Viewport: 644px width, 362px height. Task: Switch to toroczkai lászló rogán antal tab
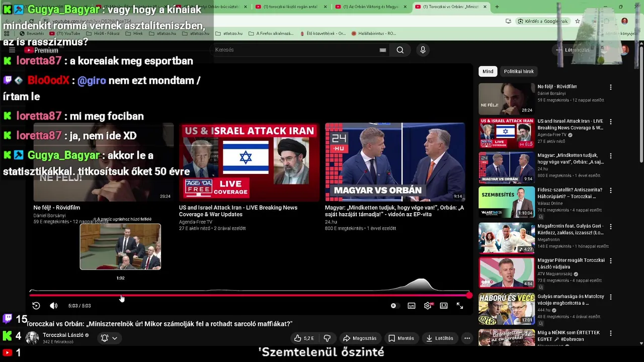(x=292, y=7)
